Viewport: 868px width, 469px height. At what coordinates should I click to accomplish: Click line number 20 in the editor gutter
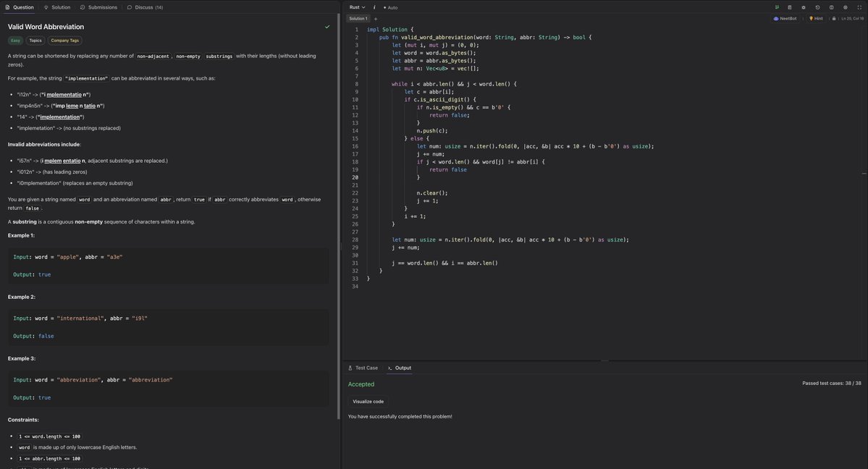pyautogui.click(x=355, y=177)
